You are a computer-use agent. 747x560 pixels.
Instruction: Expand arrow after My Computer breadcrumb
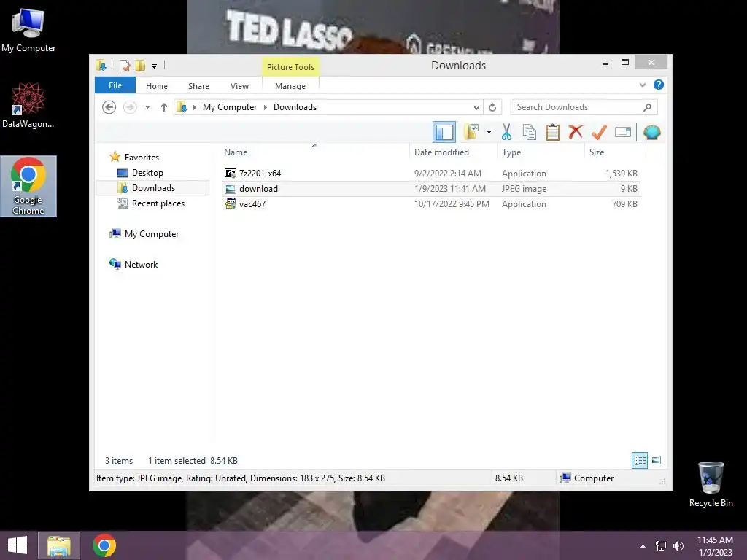click(266, 107)
